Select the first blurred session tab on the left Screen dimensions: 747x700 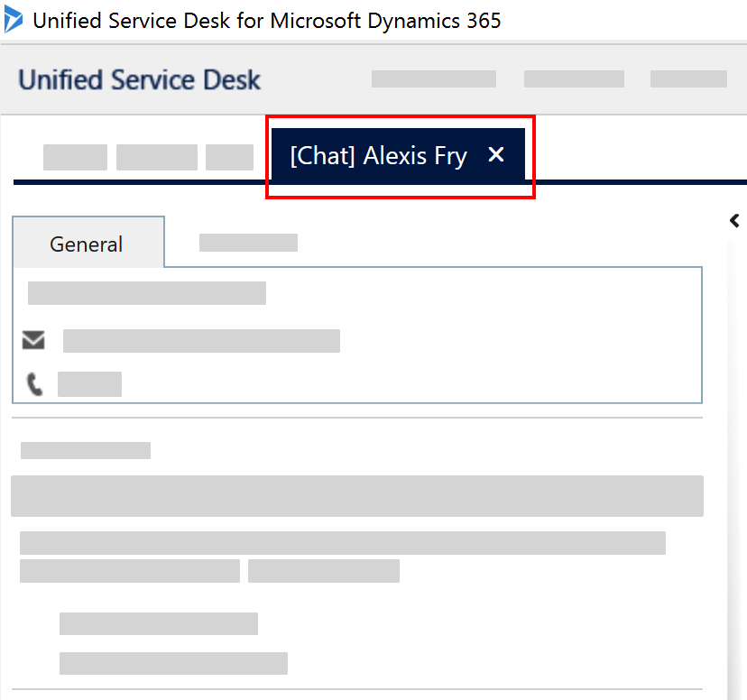(x=75, y=157)
